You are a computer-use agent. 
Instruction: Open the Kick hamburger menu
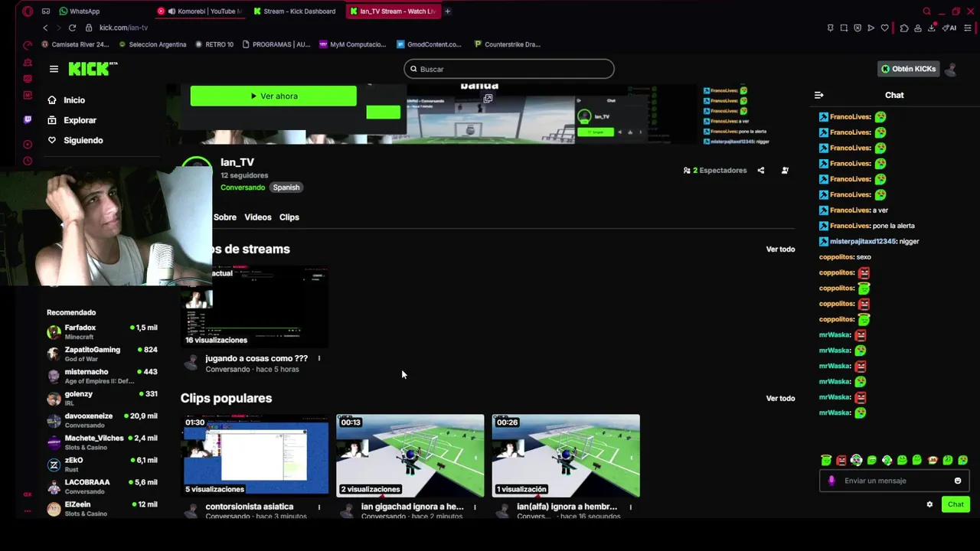click(x=54, y=69)
